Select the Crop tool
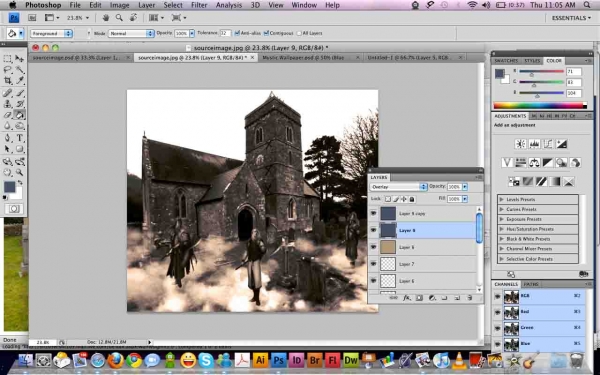Viewport: 600px width, 375px height. (7, 80)
